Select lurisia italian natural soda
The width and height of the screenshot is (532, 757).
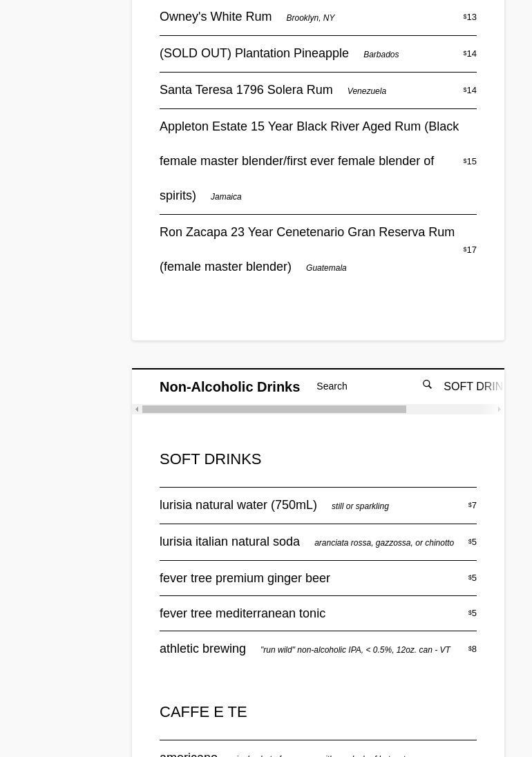tap(229, 542)
